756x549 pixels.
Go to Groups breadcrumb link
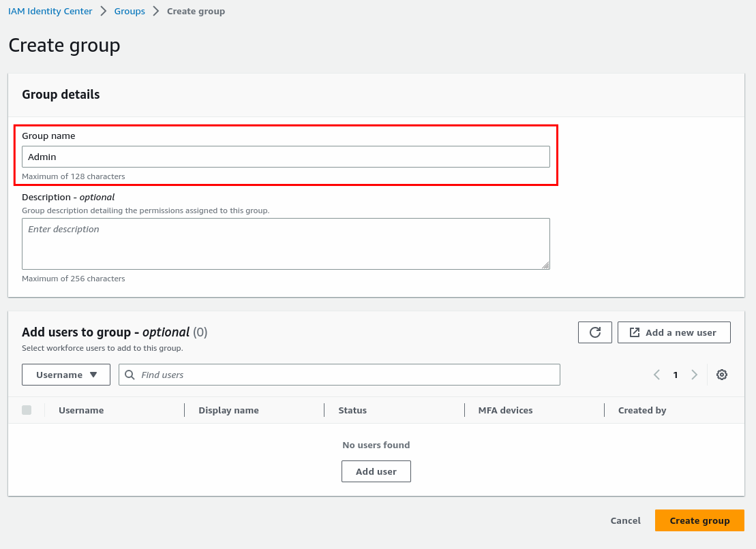(x=130, y=11)
